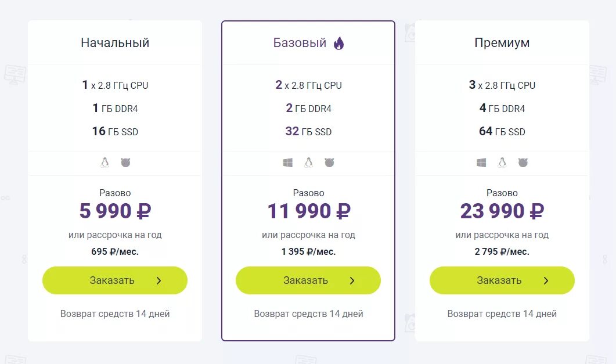Click the refund note under the Премиум plan
The width and height of the screenshot is (616, 364).
pyautogui.click(x=502, y=314)
